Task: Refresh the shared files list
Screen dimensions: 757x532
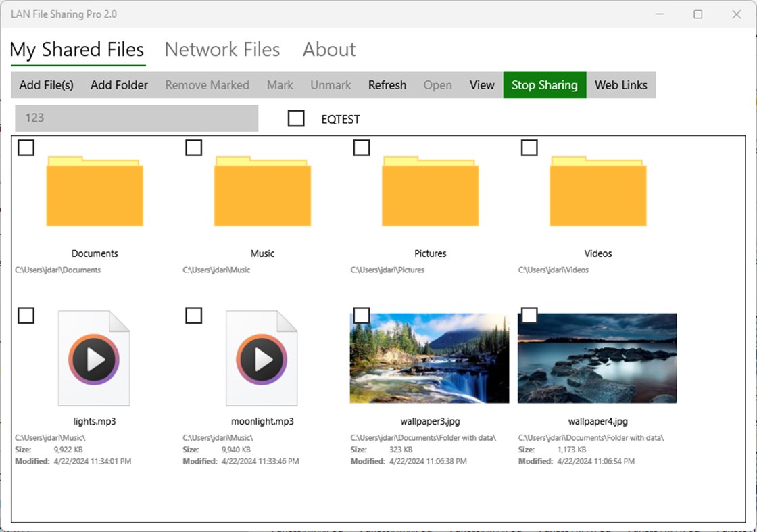Action: (x=387, y=84)
